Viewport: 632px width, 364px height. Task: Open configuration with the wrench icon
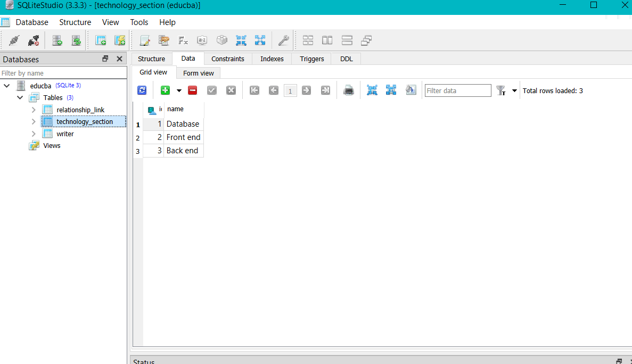coord(284,40)
